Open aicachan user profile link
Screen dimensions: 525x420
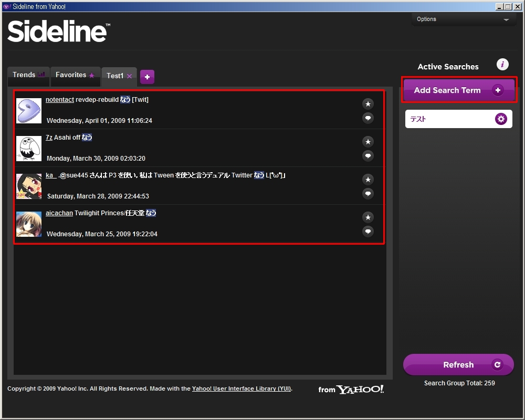[59, 213]
